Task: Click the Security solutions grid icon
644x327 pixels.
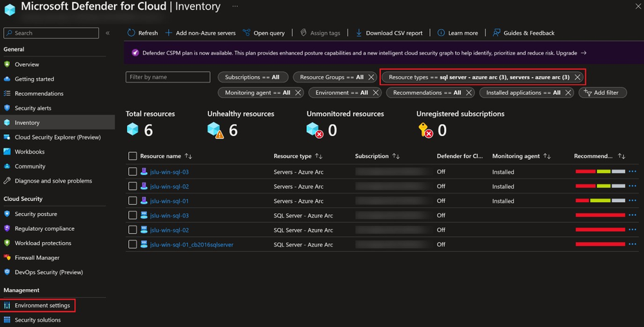Action: pos(7,320)
